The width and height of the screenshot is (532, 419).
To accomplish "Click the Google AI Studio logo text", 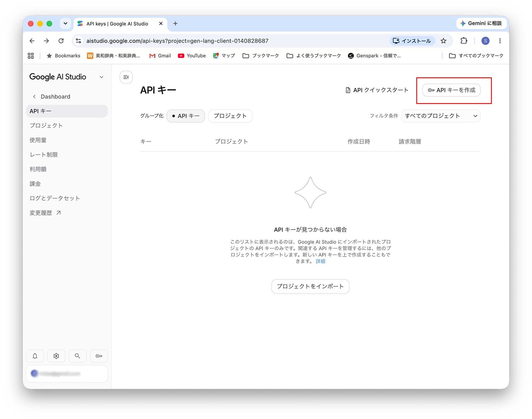I will coord(58,77).
